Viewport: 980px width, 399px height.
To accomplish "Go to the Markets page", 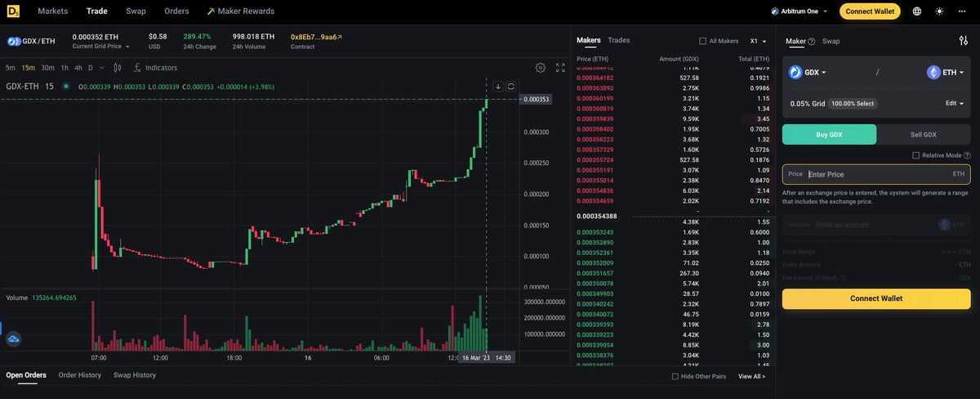I will (x=53, y=11).
